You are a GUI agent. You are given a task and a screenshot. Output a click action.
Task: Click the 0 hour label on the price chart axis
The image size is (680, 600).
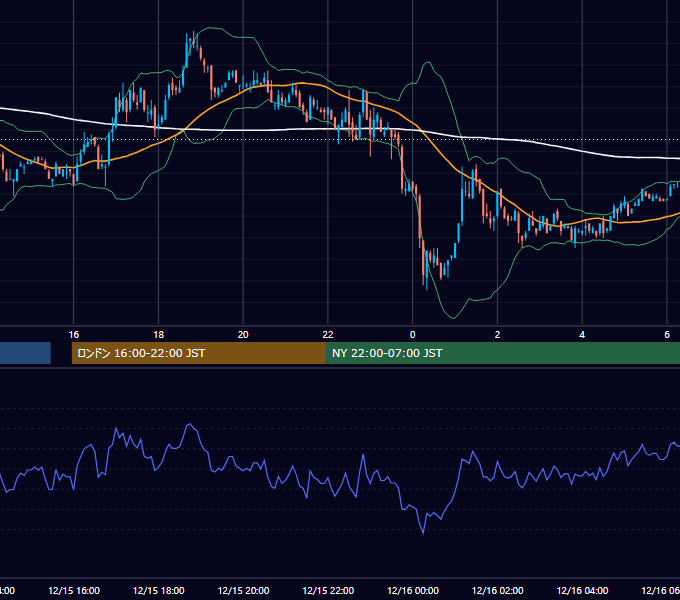pyautogui.click(x=412, y=335)
